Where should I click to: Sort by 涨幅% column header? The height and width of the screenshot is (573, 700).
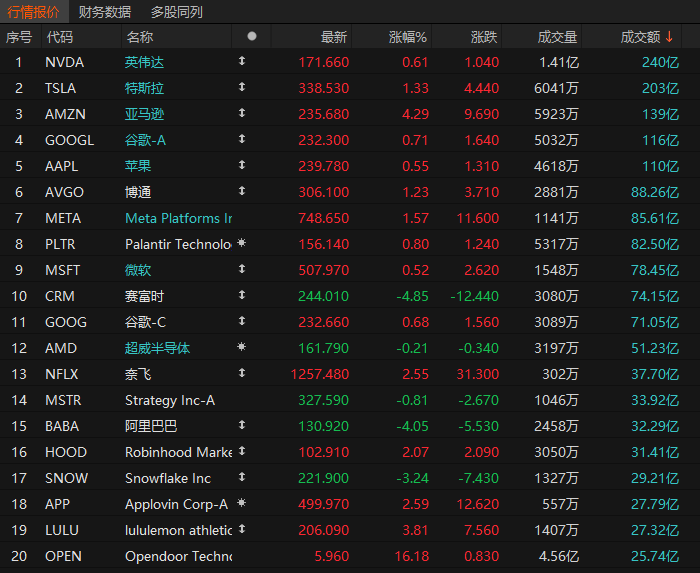[408, 37]
